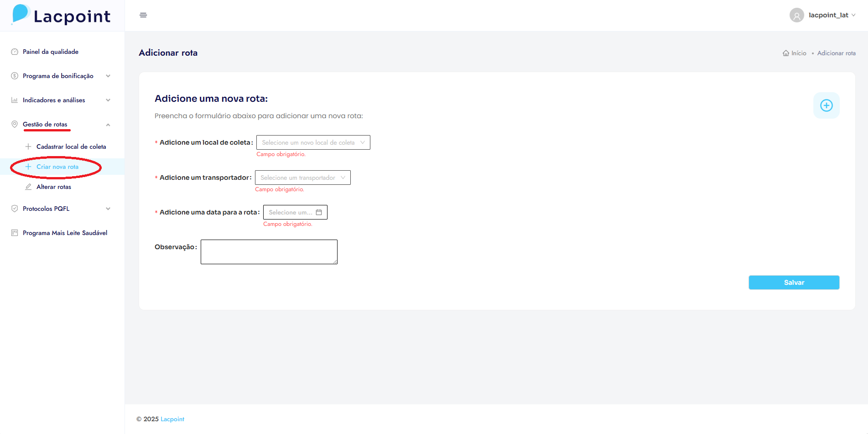Image resolution: width=868 pixels, height=434 pixels.
Task: Open the transportador dropdown
Action: pos(302,178)
